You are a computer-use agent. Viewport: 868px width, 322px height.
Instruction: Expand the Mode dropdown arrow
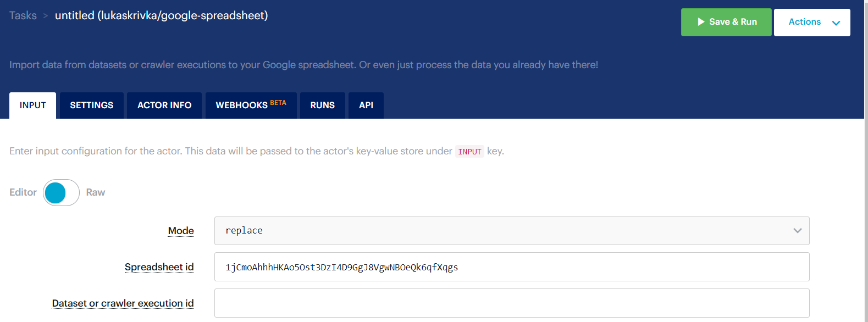(797, 231)
